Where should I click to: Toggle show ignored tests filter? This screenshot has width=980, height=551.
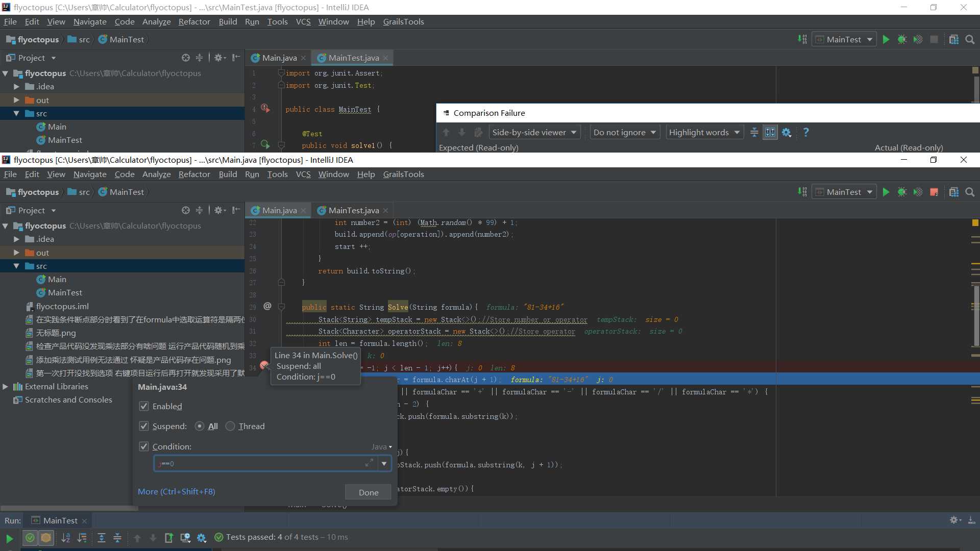coord(46,538)
